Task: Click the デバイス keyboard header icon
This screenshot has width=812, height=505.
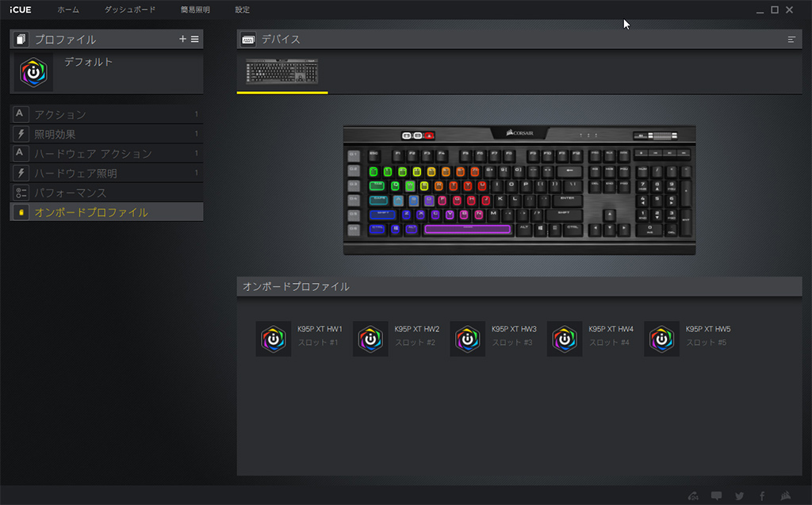Action: point(248,40)
